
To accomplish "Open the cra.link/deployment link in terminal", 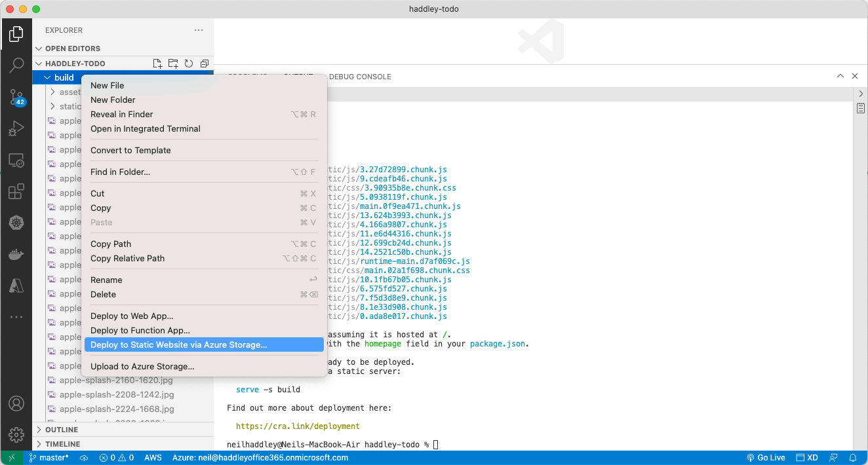I will click(298, 426).
